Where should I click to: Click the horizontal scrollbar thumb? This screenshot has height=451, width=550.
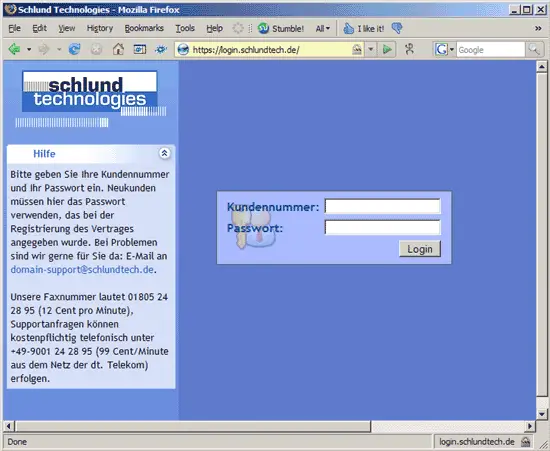point(193,426)
